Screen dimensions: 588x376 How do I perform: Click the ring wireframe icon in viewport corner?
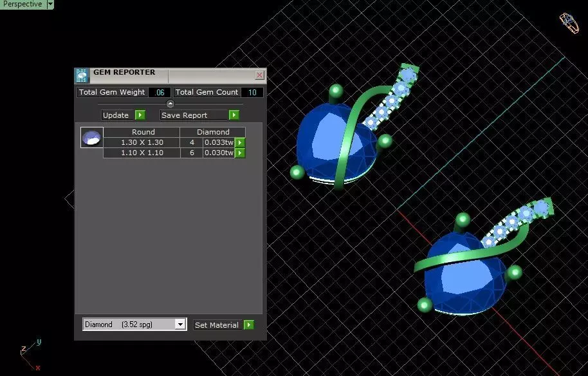point(569,23)
